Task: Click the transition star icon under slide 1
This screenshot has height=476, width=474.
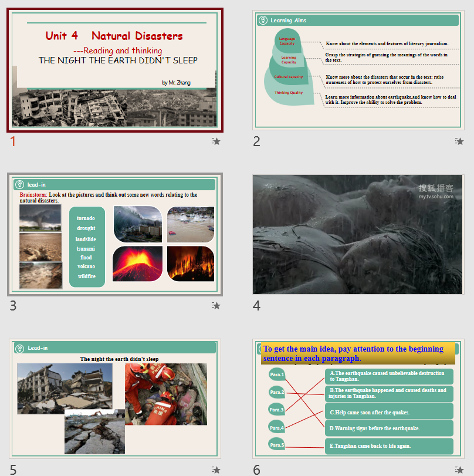Action: [x=216, y=141]
